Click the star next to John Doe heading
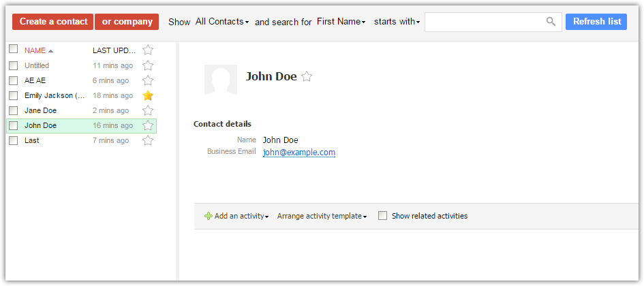The height and width of the screenshot is (286, 644). click(x=307, y=77)
